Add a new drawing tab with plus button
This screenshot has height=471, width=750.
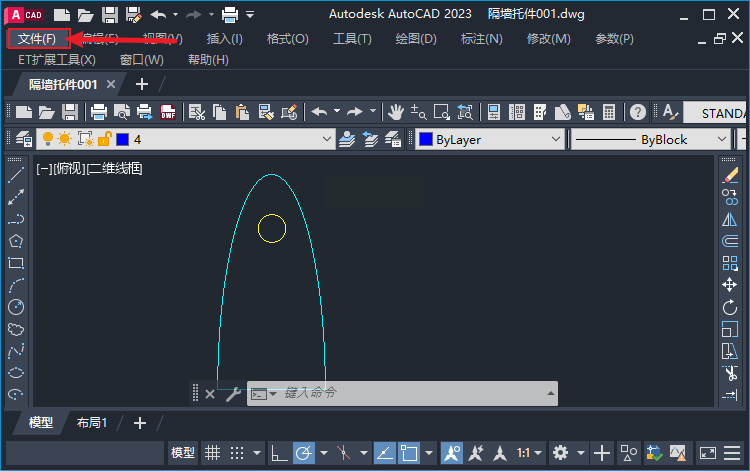point(141,84)
